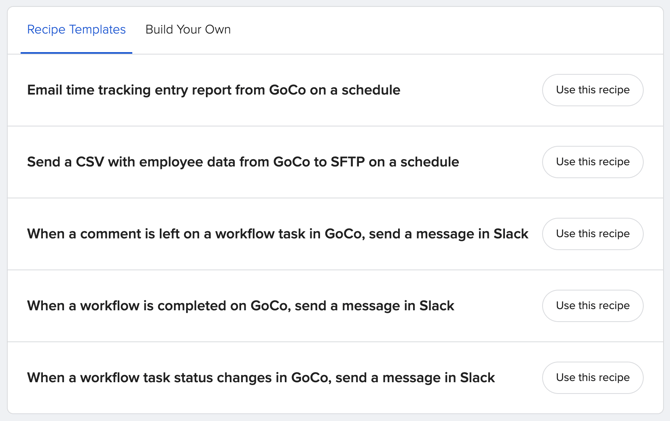Click 'Slack' in the workflow completed recipe title
The image size is (670, 421).
point(437,306)
